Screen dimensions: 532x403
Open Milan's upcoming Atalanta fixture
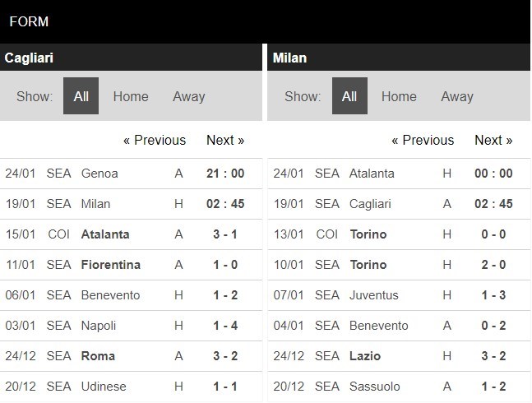[x=399, y=174]
